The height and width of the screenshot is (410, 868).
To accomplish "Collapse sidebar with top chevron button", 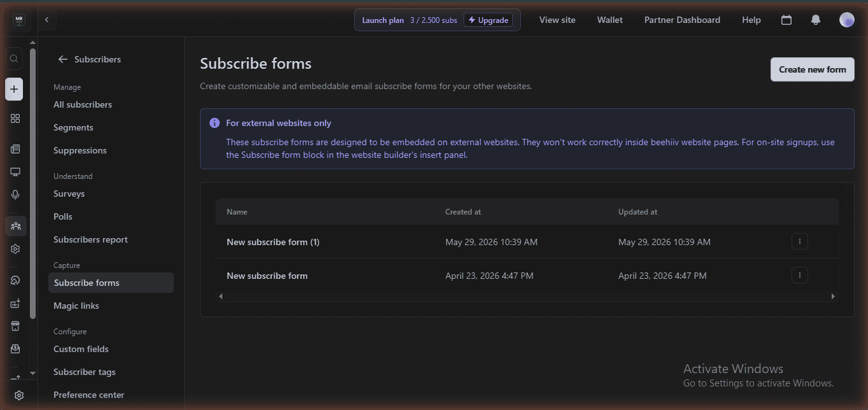I will pos(46,20).
